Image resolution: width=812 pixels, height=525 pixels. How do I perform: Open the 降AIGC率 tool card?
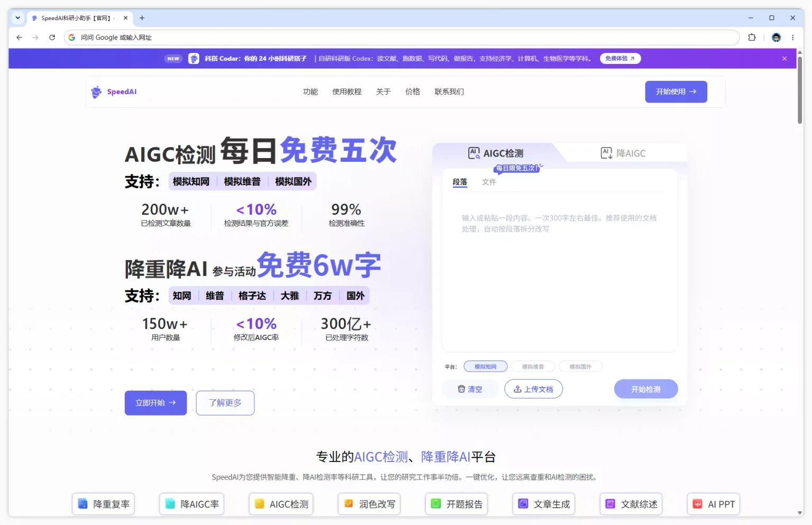tap(192, 504)
